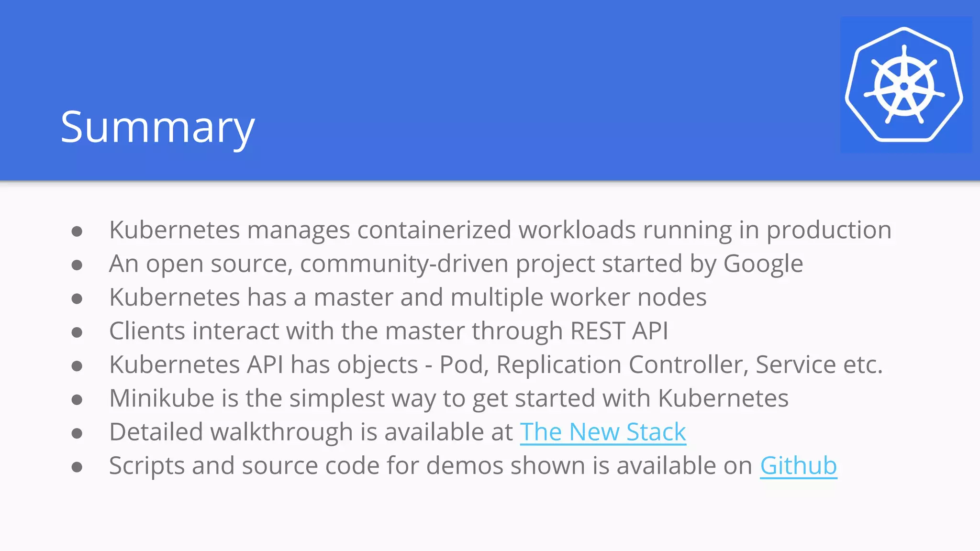Click the bullet dot before 'Kubernetes API has'
This screenshot has width=980, height=551.
coord(77,366)
